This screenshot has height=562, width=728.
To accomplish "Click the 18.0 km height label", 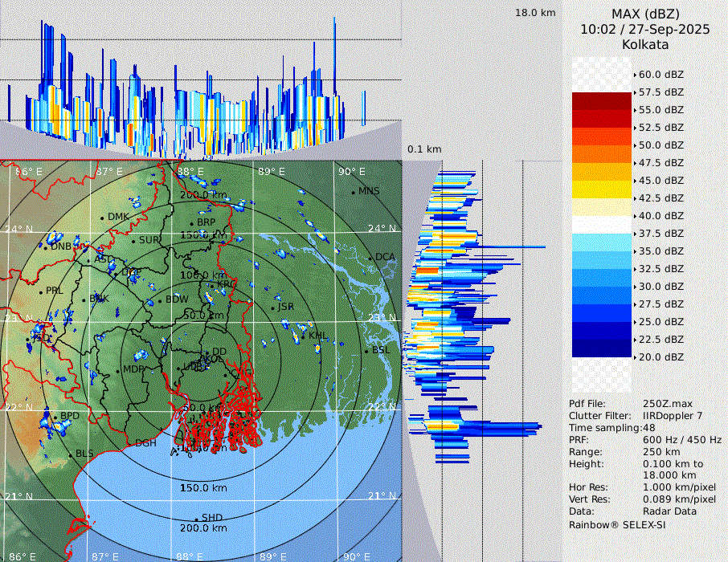I will (535, 13).
